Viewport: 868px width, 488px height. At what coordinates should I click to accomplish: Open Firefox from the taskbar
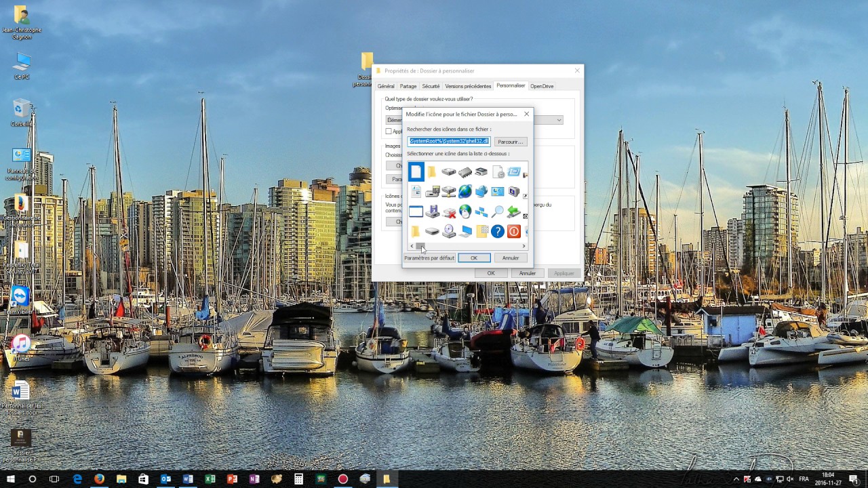point(99,479)
